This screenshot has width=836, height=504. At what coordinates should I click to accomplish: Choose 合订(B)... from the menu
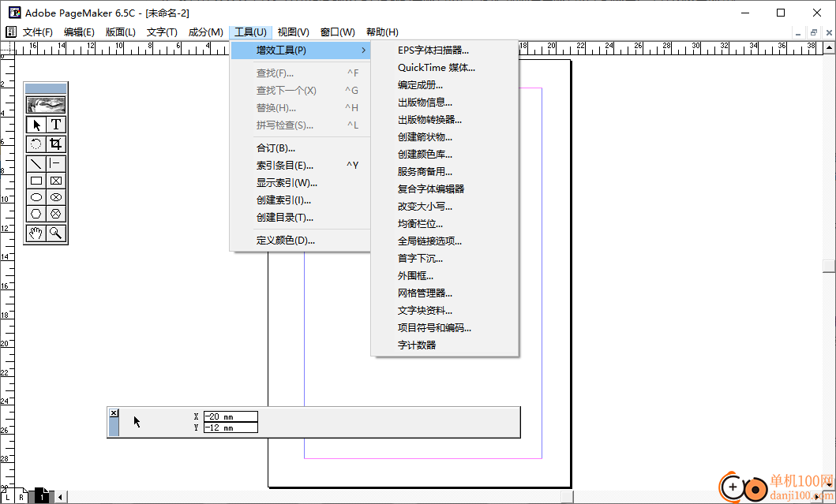tap(300, 148)
